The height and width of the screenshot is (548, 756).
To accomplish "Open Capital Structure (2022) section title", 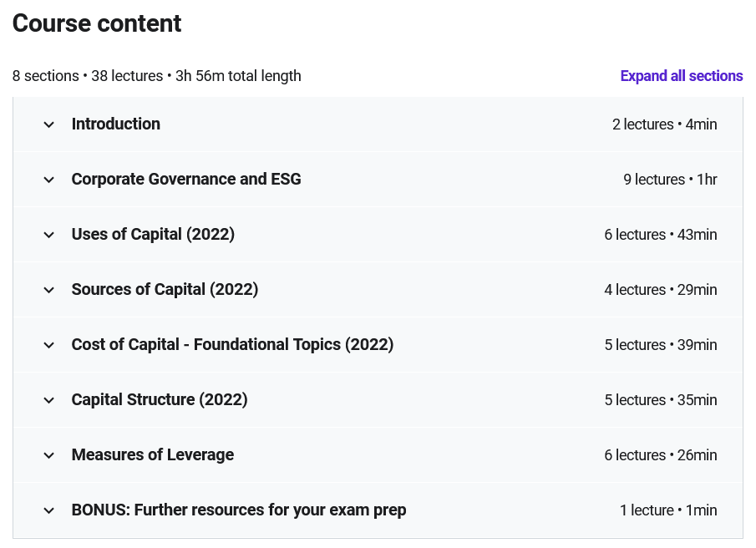I will pyautogui.click(x=160, y=399).
